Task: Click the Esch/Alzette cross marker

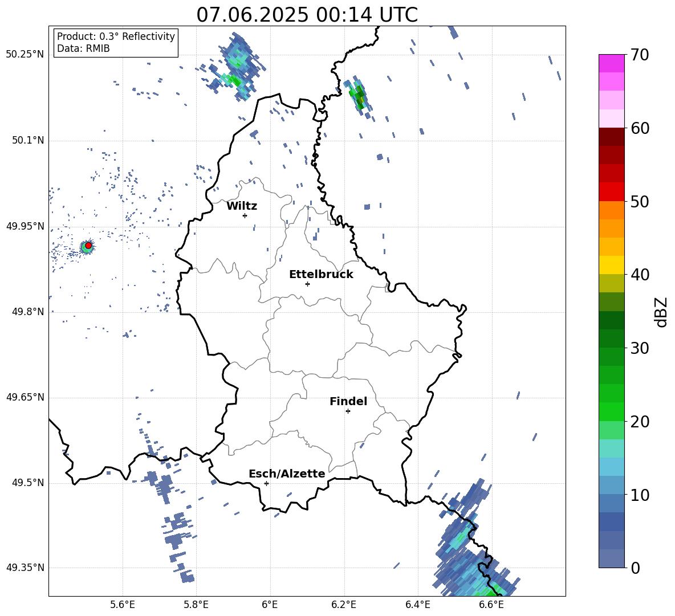Action: 266,483
